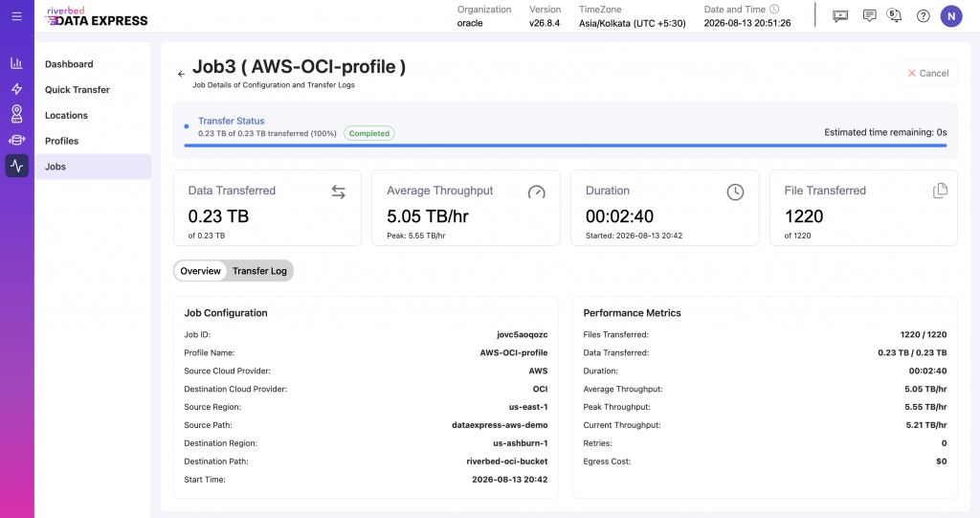Click the Current Throughput value 5.21 TB/hr
Image resolution: width=980 pixels, height=518 pixels.
[926, 425]
